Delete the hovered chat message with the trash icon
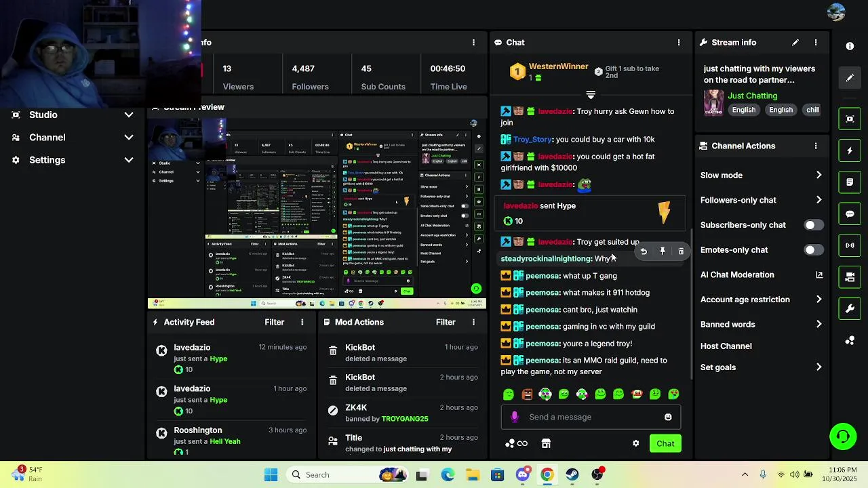868x488 pixels. click(x=681, y=251)
